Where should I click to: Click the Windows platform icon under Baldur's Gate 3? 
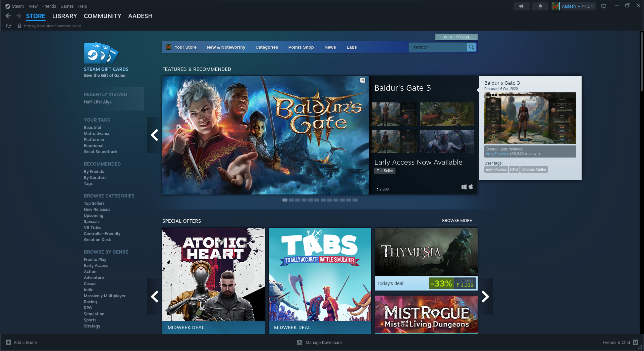coord(464,187)
